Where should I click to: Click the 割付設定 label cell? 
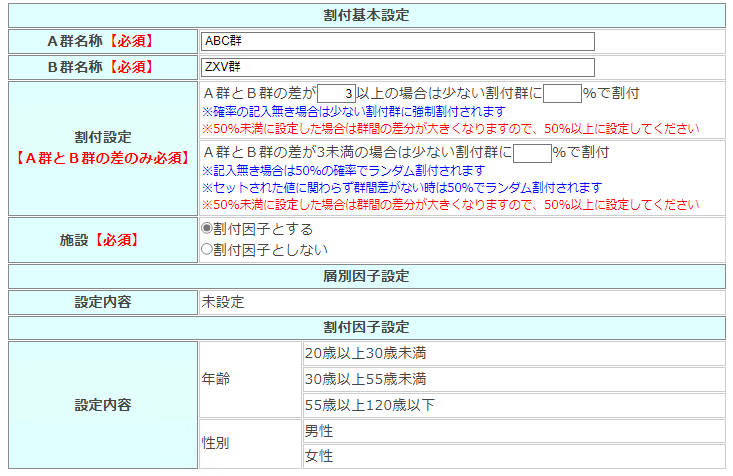tap(103, 136)
